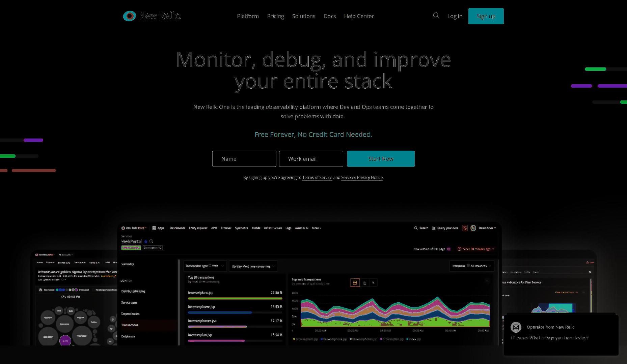Image resolution: width=627 pixels, height=364 pixels.
Task: Toggle index.jsp chart legend entry
Action: (414, 339)
